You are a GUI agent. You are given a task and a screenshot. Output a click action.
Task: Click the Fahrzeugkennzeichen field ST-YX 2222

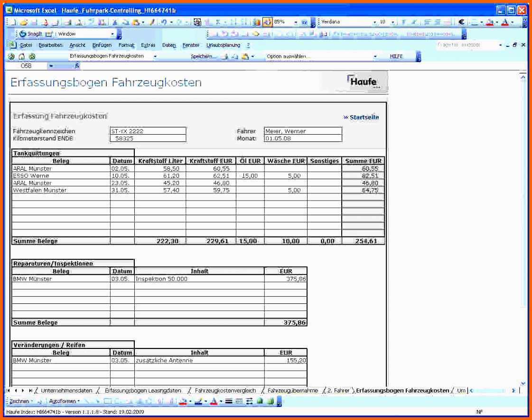pos(148,131)
